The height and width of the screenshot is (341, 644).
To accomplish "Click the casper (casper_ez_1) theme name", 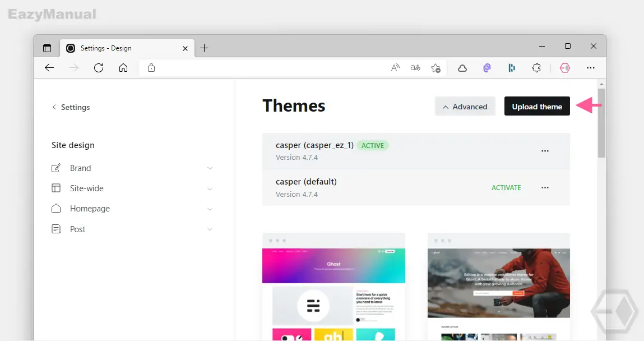I will tap(314, 145).
